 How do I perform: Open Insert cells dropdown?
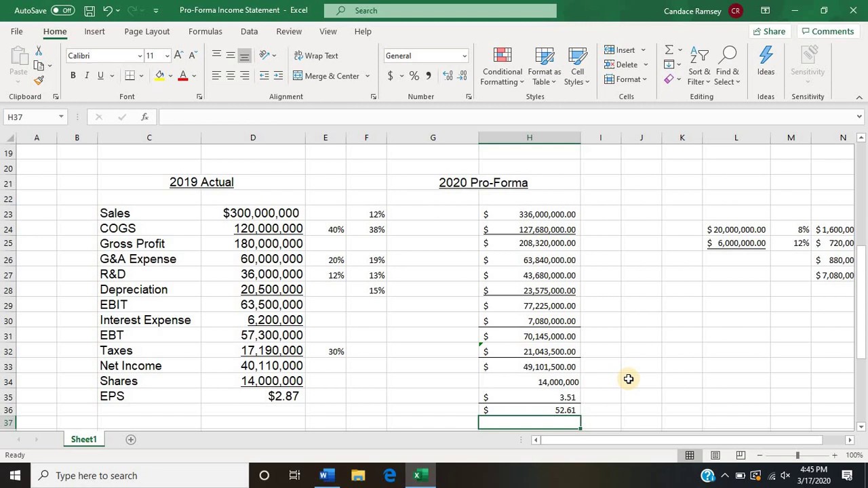tap(643, 50)
